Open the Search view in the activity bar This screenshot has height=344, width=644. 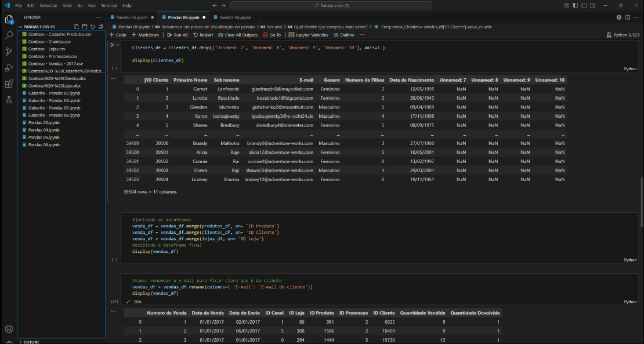(9, 36)
